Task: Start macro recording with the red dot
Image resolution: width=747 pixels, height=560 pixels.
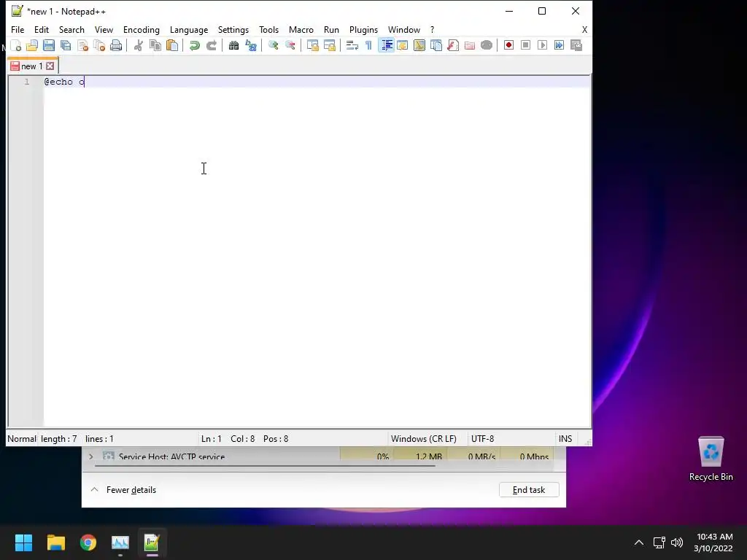Action: [x=508, y=45]
